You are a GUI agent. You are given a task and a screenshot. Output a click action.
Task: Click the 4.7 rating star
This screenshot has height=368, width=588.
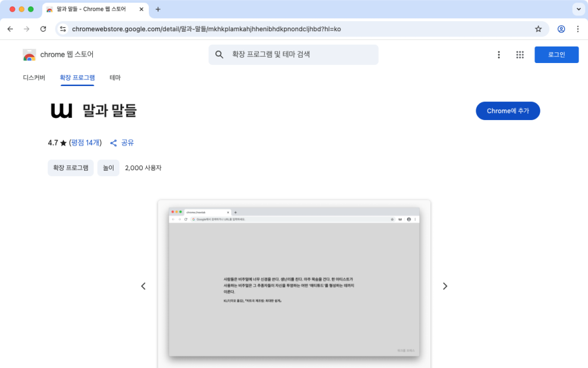pyautogui.click(x=64, y=142)
